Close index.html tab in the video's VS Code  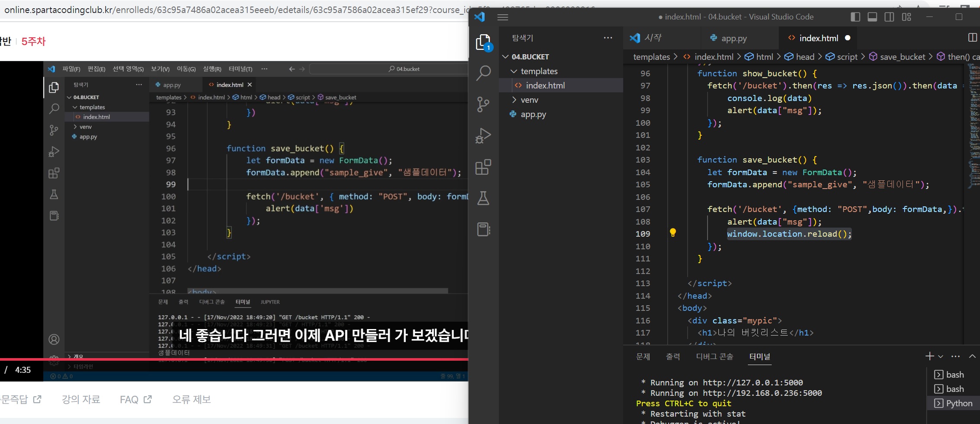tap(249, 85)
